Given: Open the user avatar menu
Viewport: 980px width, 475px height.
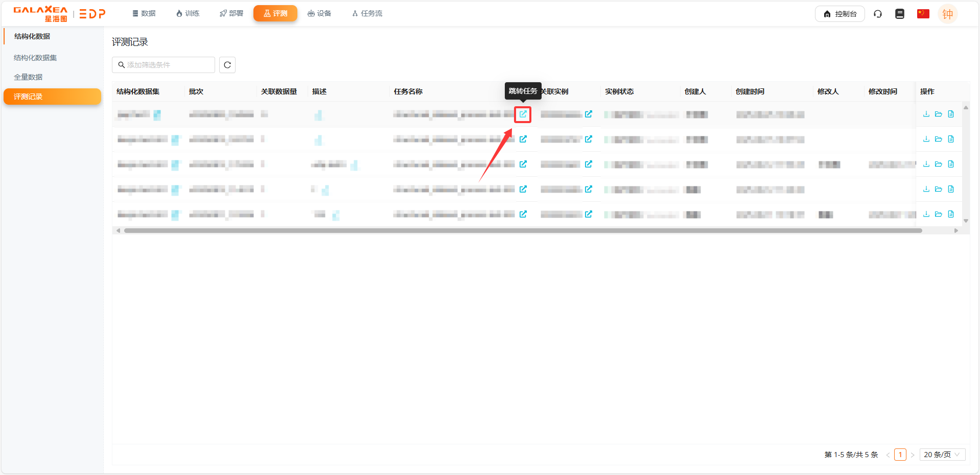Looking at the screenshot, I should click(947, 14).
